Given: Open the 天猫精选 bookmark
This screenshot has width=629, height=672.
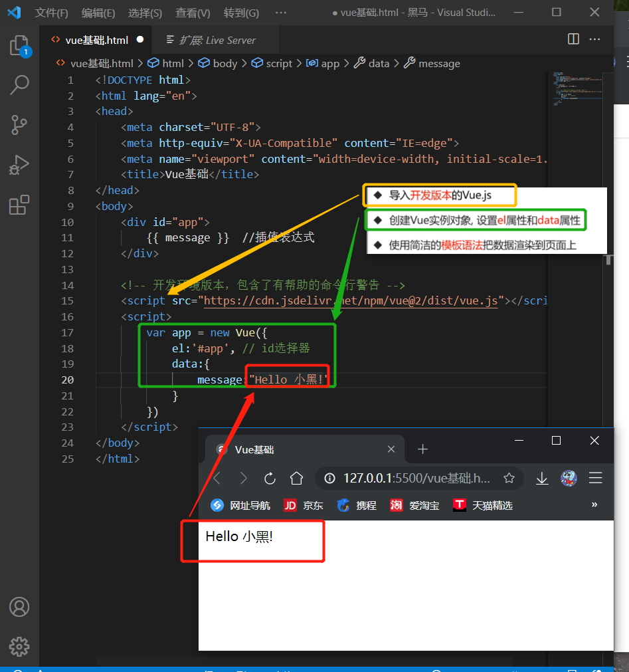Looking at the screenshot, I should click(x=483, y=506).
